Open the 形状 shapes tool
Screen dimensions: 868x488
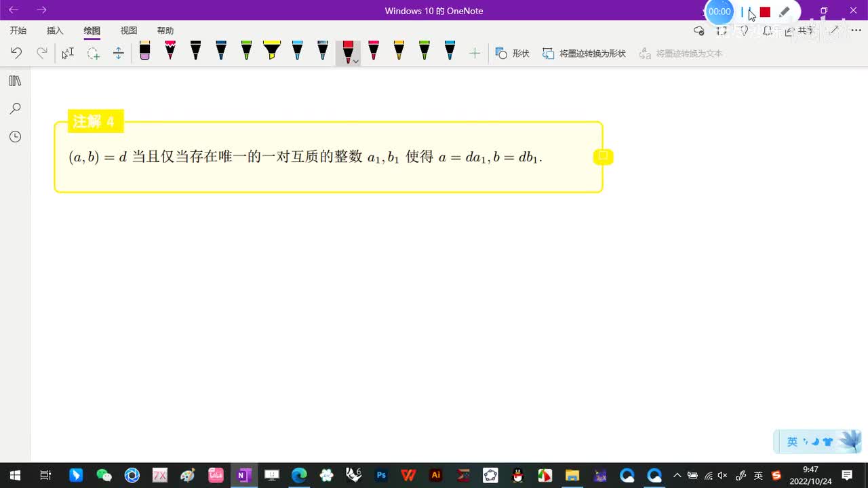point(513,53)
